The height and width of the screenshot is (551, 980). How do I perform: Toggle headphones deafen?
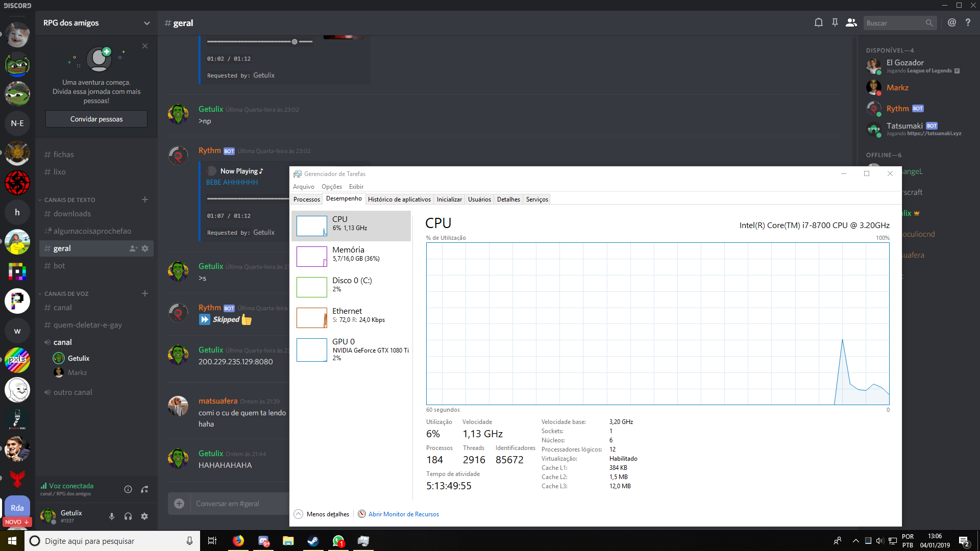[x=128, y=516]
